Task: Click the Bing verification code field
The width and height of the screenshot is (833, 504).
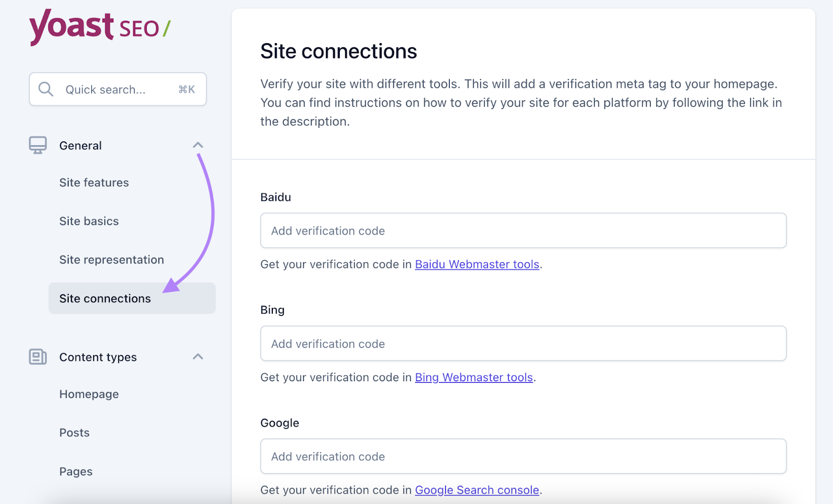Action: (x=523, y=343)
